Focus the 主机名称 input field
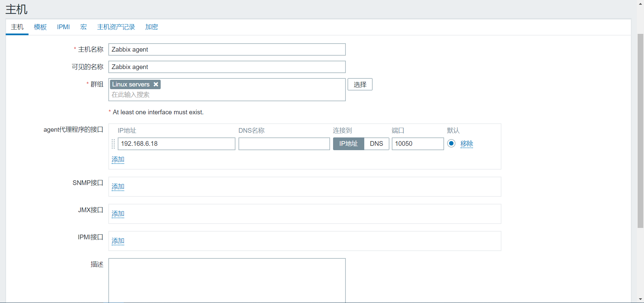The height and width of the screenshot is (303, 644). point(227,50)
